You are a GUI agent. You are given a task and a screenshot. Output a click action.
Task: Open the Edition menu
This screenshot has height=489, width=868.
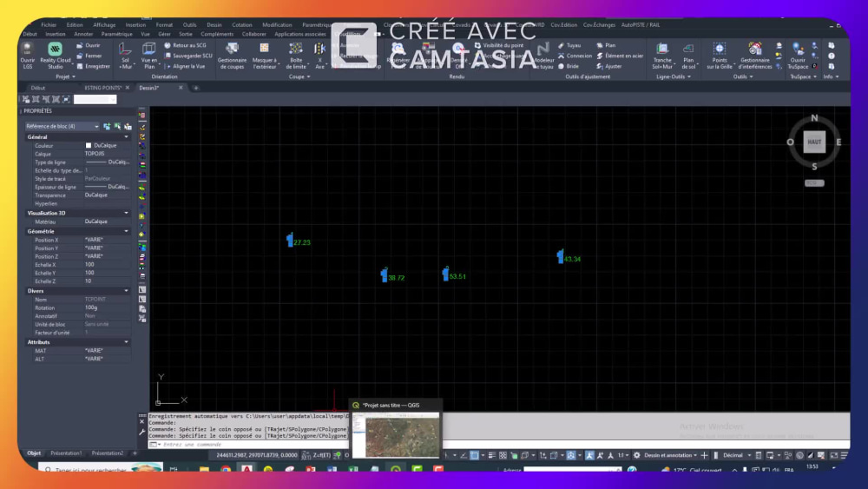(x=75, y=25)
